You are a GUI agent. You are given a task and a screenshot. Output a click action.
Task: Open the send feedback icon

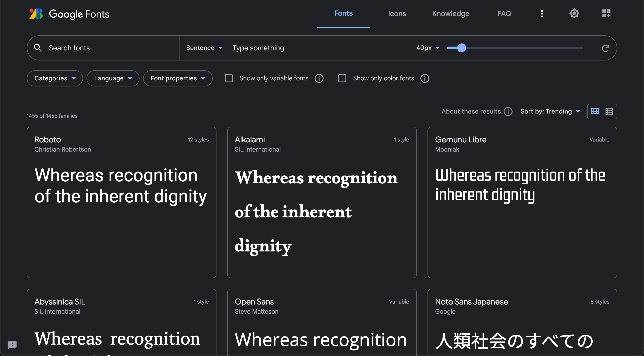click(12, 345)
